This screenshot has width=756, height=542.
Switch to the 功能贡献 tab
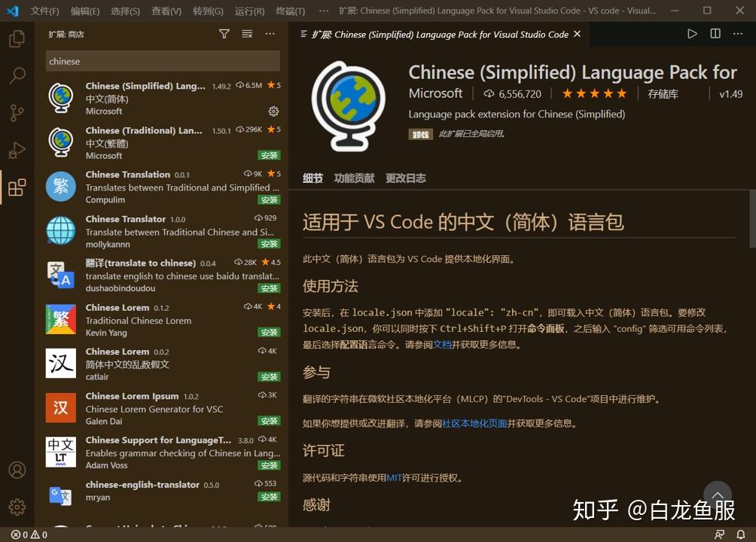point(354,178)
